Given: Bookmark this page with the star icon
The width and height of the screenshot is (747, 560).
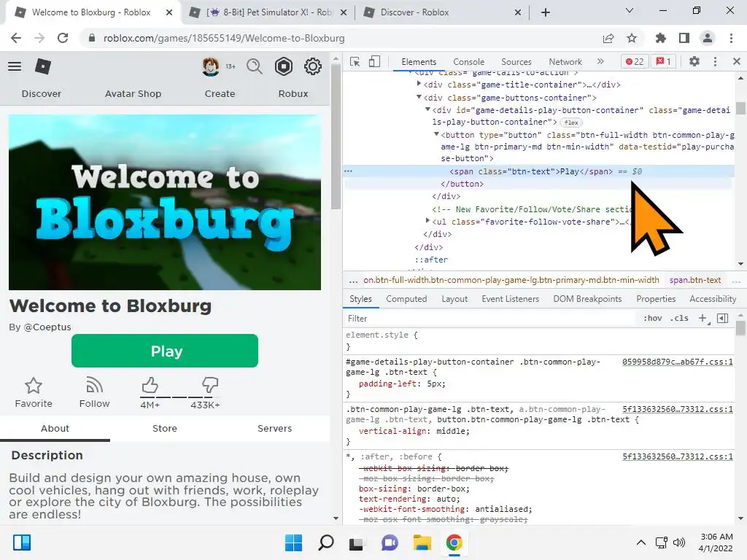Looking at the screenshot, I should tap(632, 38).
